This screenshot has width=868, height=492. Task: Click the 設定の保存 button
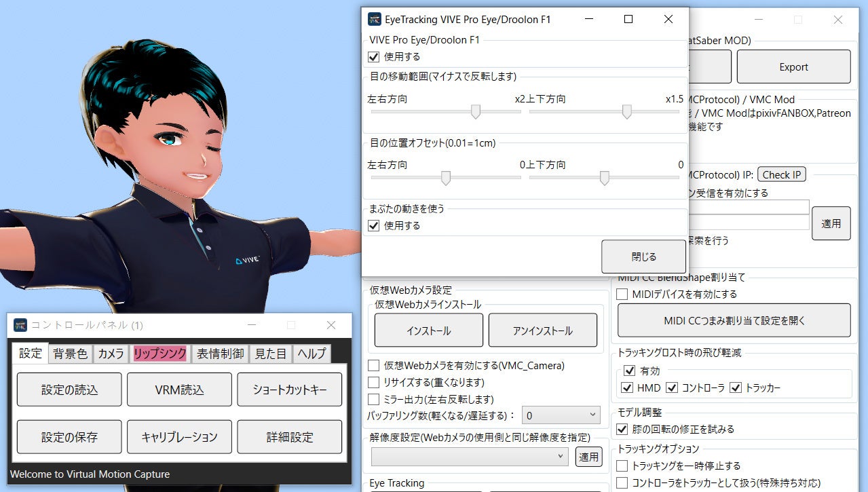(x=69, y=437)
